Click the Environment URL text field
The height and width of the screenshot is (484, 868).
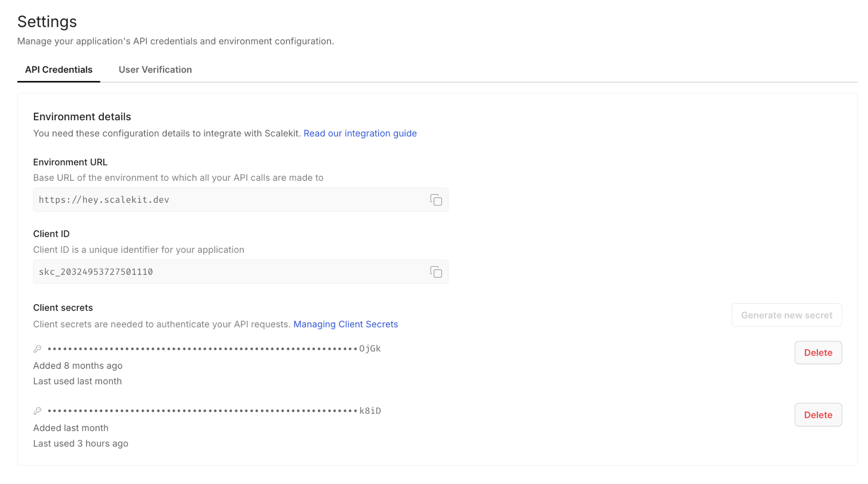tap(229, 200)
